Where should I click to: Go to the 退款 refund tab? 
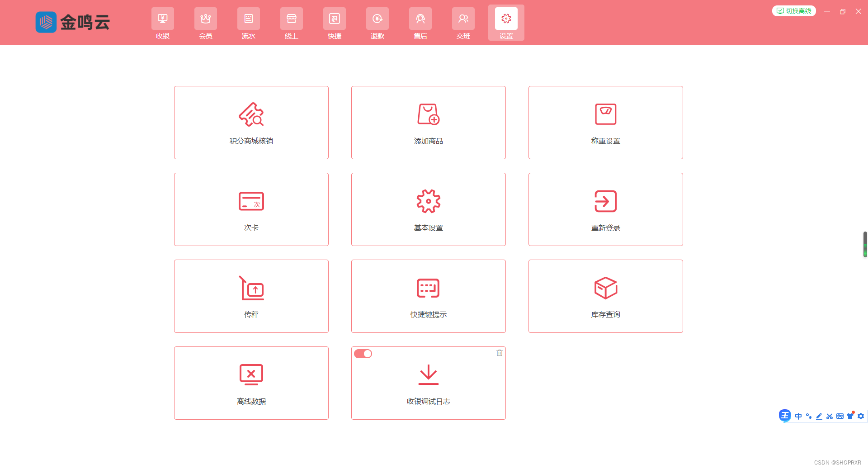(x=377, y=23)
